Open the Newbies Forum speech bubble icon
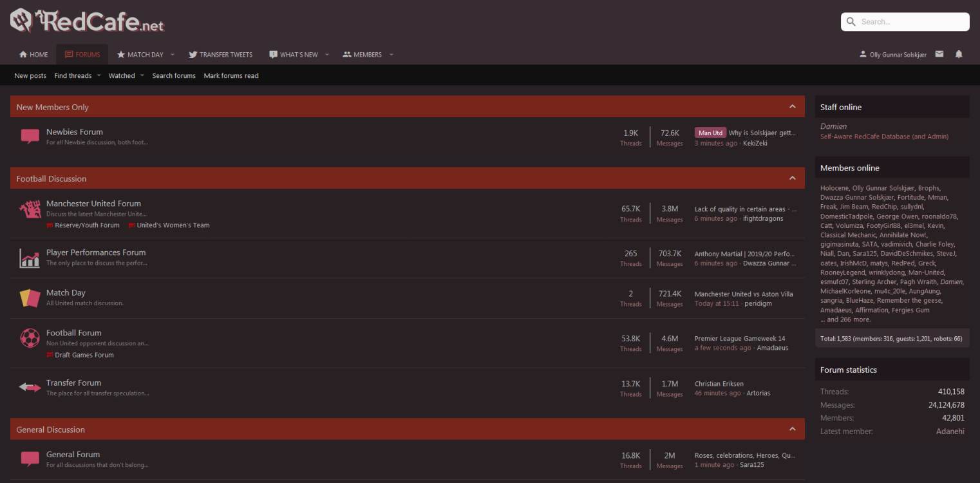The width and height of the screenshot is (980, 483). pyautogui.click(x=30, y=137)
